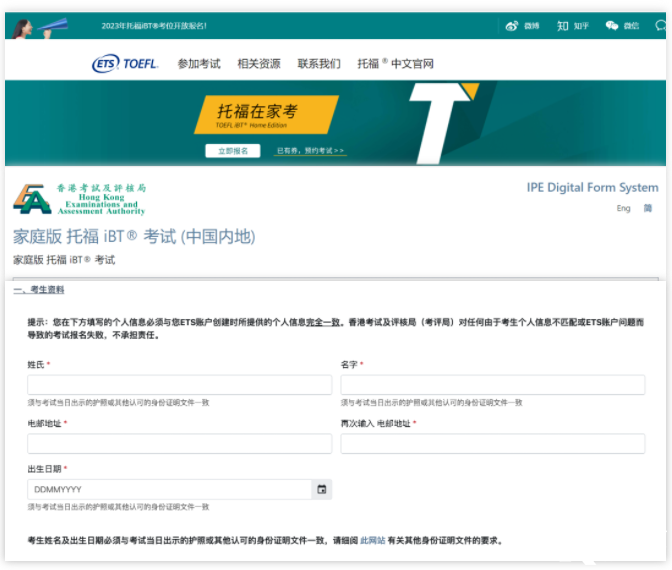Viewport: 672px width, 570px height.
Task: Click the 托福在家考 banner
Action: coord(266,115)
